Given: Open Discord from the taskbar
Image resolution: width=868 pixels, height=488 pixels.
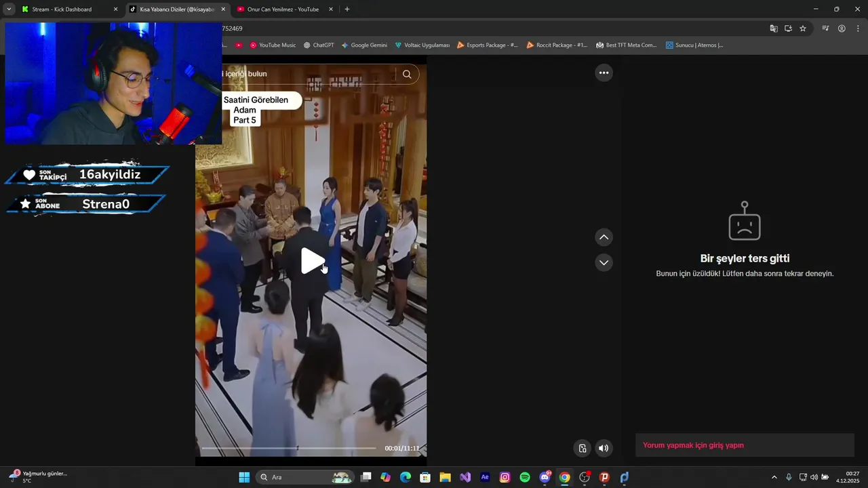Looking at the screenshot, I should click(x=545, y=477).
